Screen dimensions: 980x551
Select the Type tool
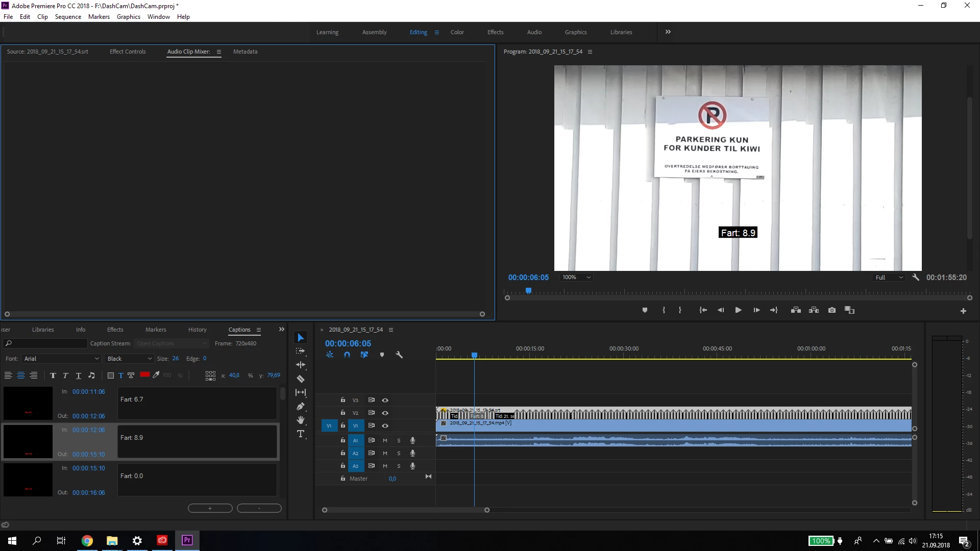tap(301, 434)
